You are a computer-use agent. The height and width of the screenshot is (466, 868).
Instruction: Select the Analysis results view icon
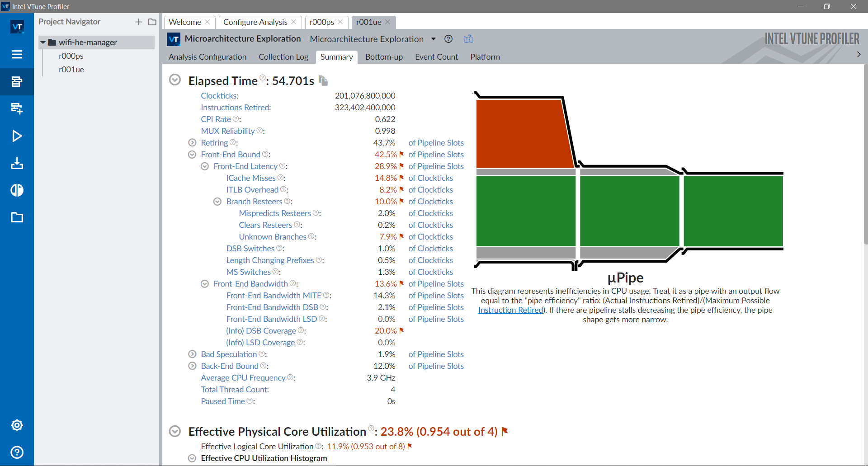click(17, 82)
